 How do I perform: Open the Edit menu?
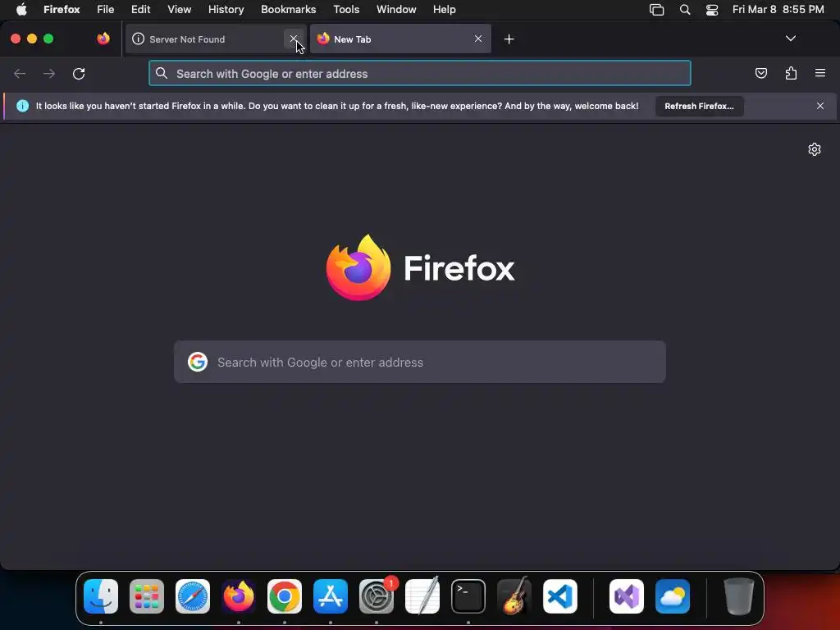(141, 10)
